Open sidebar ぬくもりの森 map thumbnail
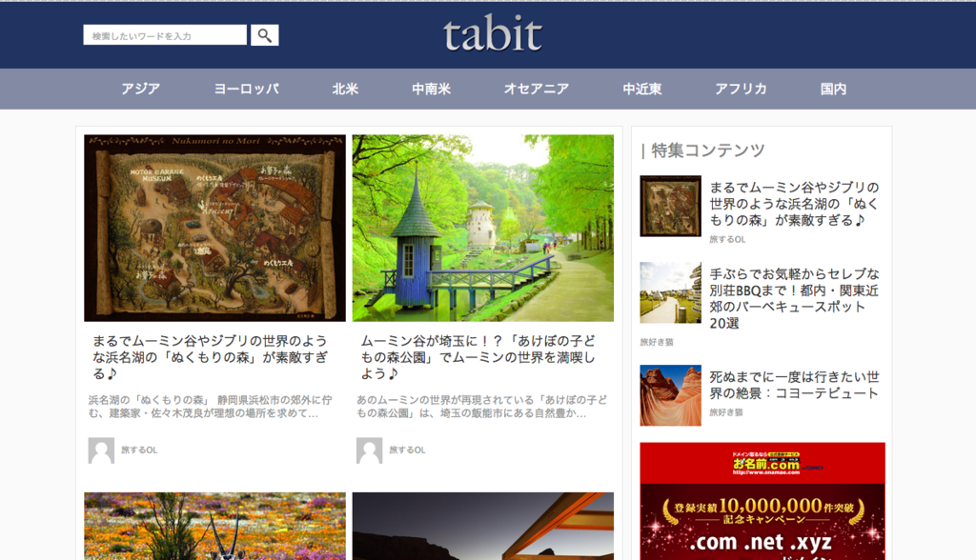Viewport: 976px width, 560px height. (670, 206)
